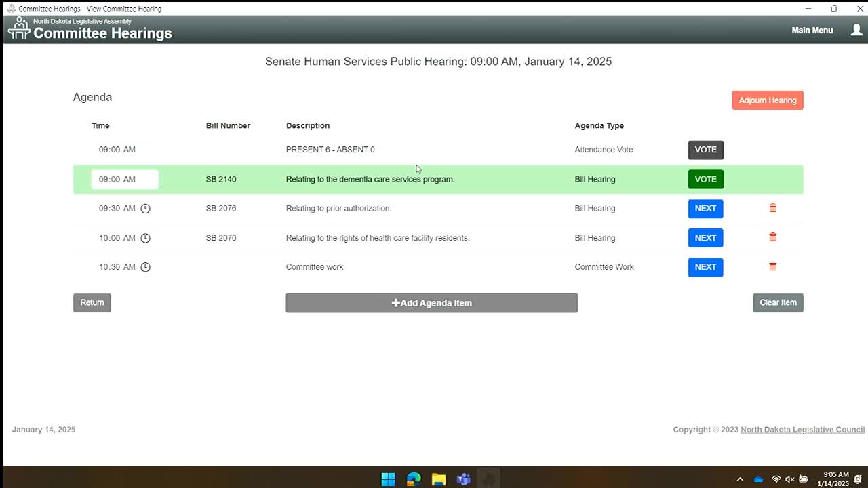Click Add Agenda Item
The height and width of the screenshot is (488, 868).
[x=431, y=303]
